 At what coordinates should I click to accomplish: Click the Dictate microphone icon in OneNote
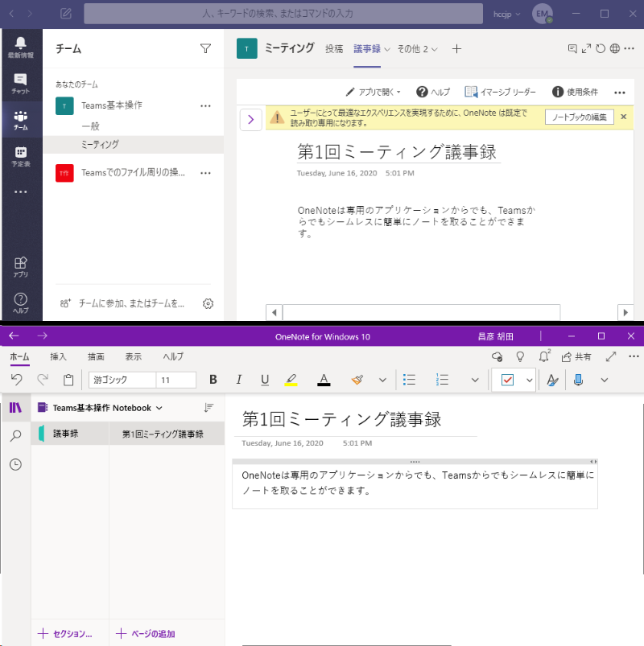577,380
